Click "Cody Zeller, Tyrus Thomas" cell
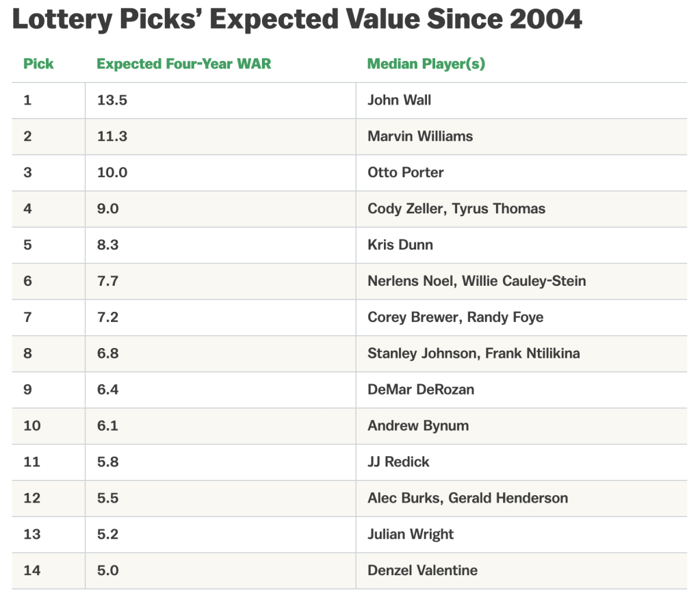 pos(456,209)
